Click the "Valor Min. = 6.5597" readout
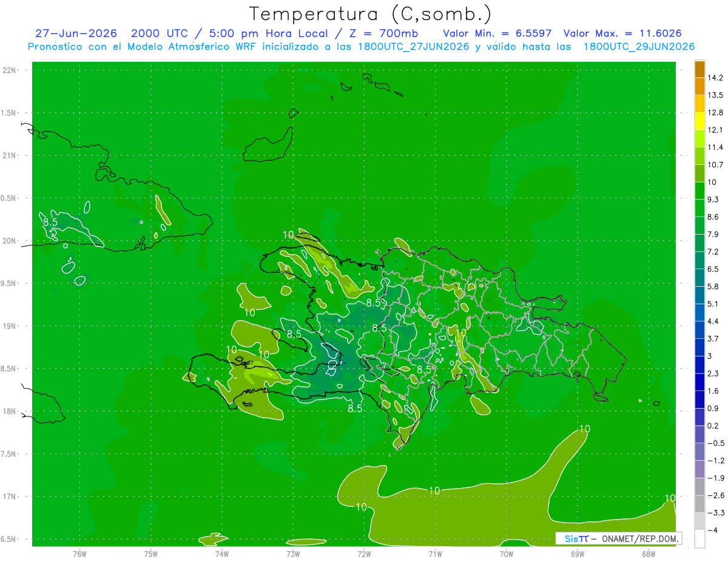Viewport: 728px width, 562px height. (x=497, y=33)
